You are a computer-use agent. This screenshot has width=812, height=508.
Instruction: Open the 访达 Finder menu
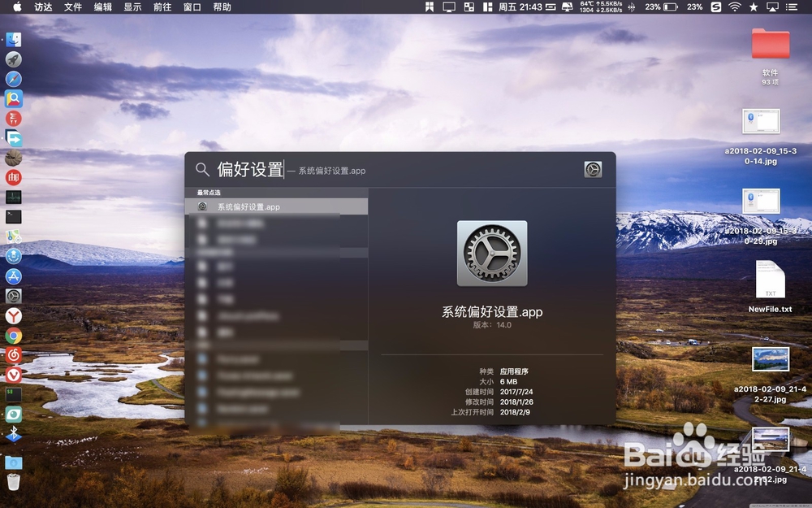click(x=43, y=7)
